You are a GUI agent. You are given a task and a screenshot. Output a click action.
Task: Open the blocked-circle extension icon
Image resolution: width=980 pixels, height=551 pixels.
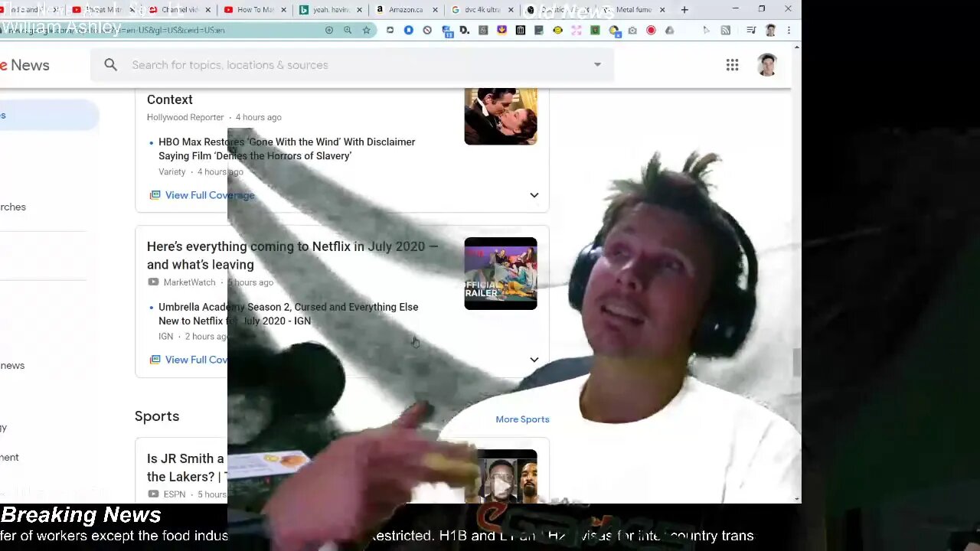427,30
